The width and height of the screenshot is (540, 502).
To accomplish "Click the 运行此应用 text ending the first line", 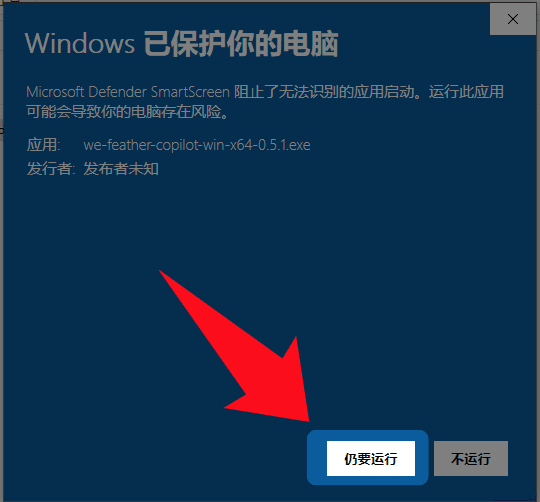I will (466, 92).
